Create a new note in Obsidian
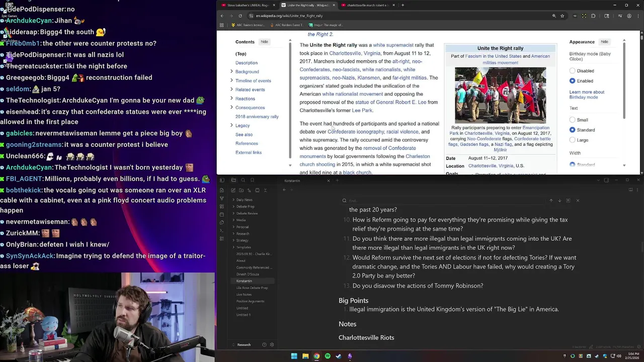Image resolution: width=644 pixels, height=362 pixels. [x=233, y=190]
